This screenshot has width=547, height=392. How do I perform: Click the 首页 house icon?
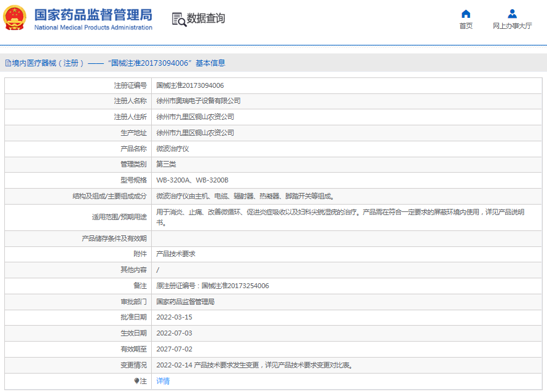[466, 14]
